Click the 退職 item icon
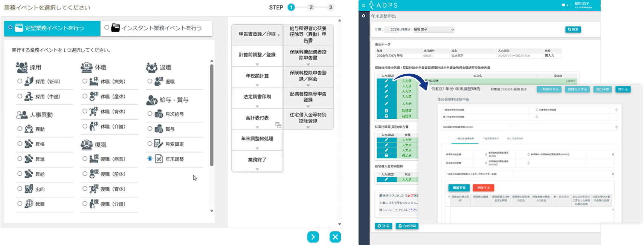 click(x=159, y=81)
